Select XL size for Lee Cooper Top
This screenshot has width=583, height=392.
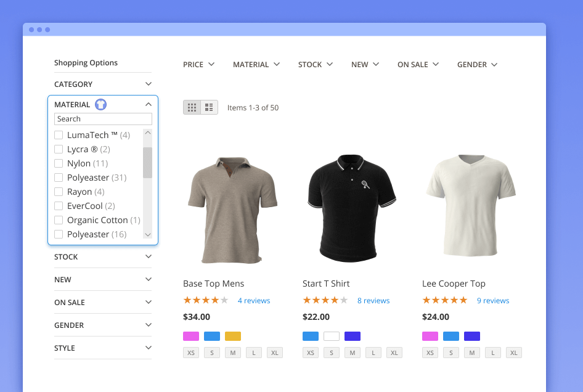[514, 353]
